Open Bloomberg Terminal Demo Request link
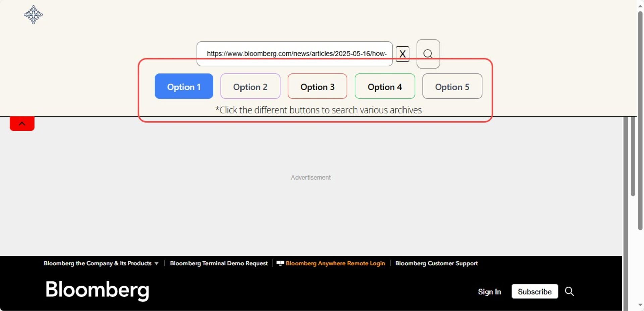644x311 pixels. [x=219, y=263]
